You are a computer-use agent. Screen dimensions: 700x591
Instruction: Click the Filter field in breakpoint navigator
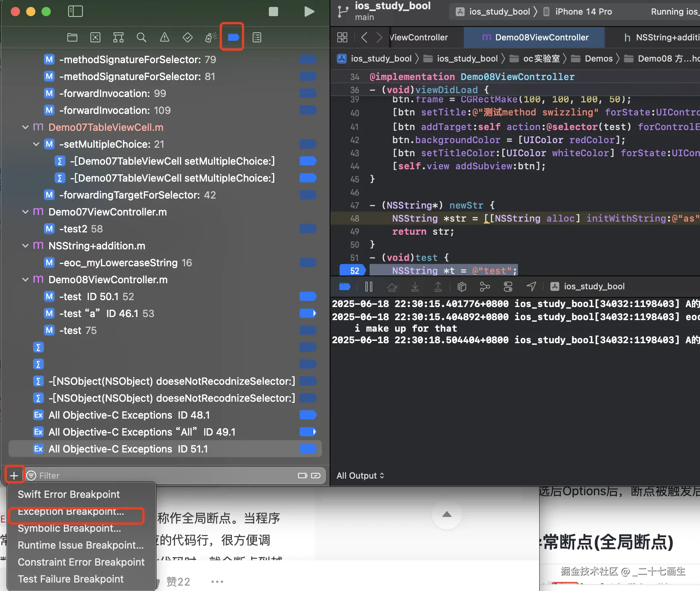tap(165, 476)
